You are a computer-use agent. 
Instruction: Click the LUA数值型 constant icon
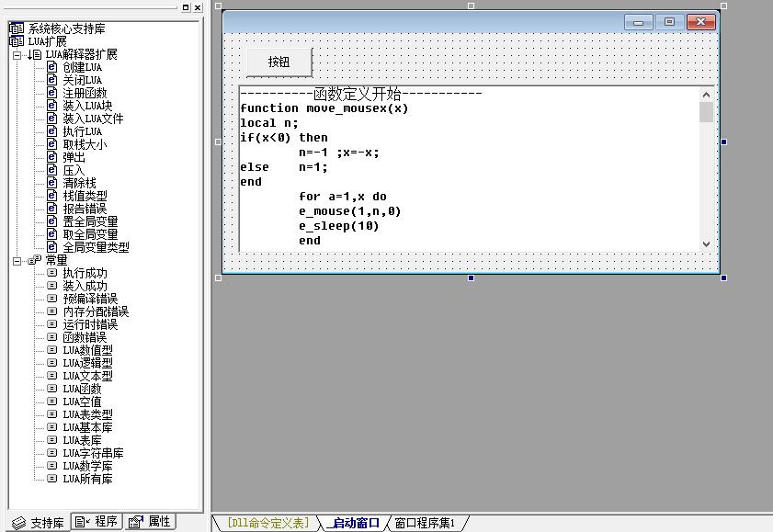coord(52,349)
